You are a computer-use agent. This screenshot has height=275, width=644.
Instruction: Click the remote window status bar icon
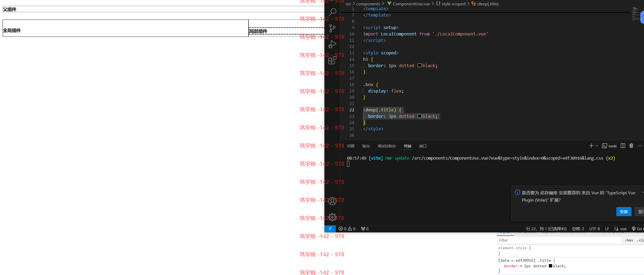coord(330,229)
